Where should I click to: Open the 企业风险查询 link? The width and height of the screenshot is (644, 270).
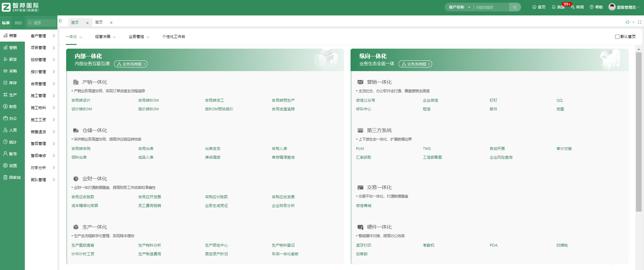(501, 157)
